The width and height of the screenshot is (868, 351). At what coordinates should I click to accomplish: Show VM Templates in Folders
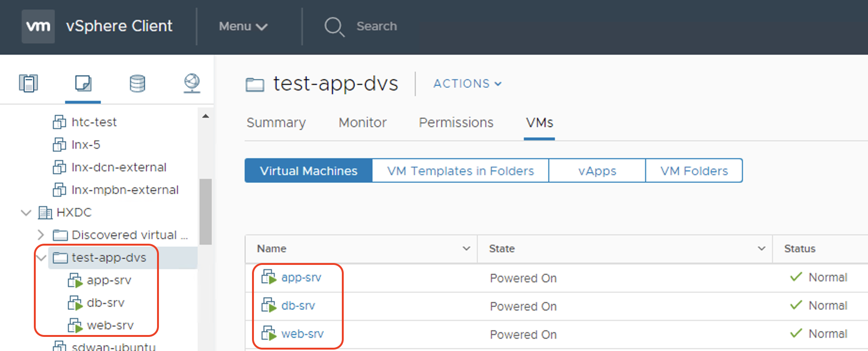(x=460, y=170)
